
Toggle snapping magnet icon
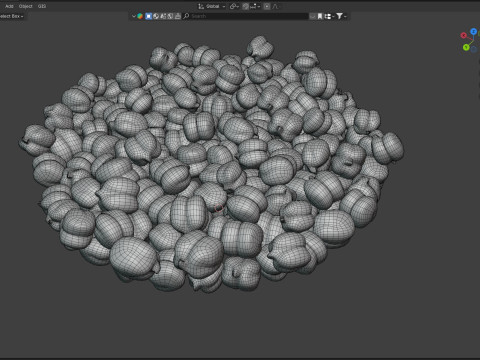click(x=245, y=6)
